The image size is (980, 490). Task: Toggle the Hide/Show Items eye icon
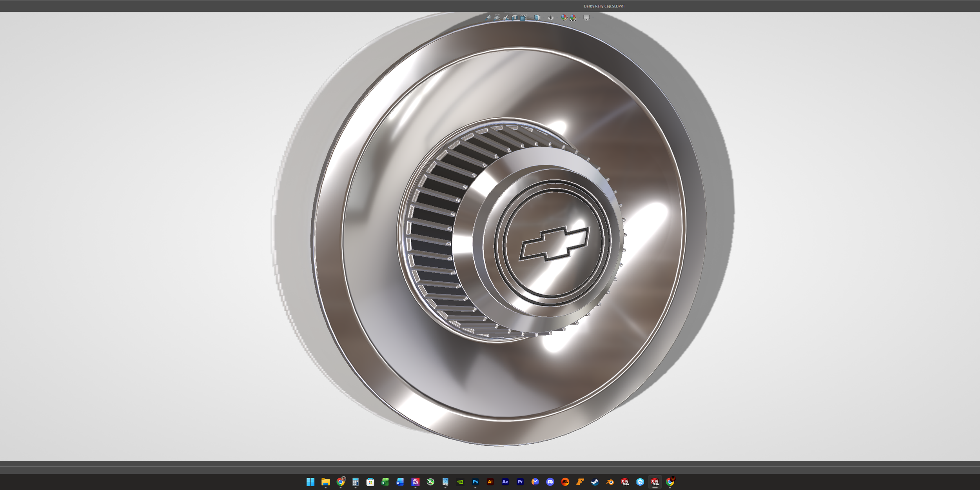click(551, 18)
